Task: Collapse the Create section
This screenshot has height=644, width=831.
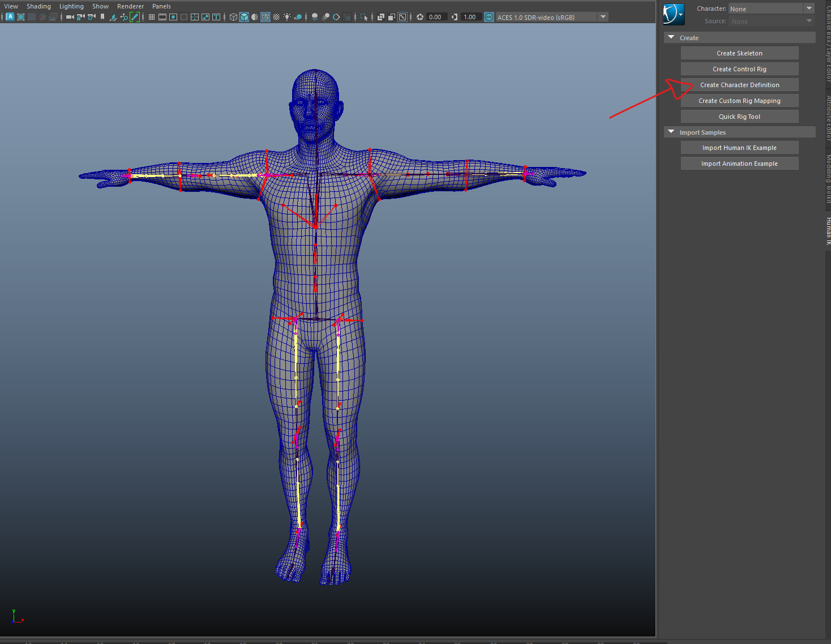Action: point(671,37)
